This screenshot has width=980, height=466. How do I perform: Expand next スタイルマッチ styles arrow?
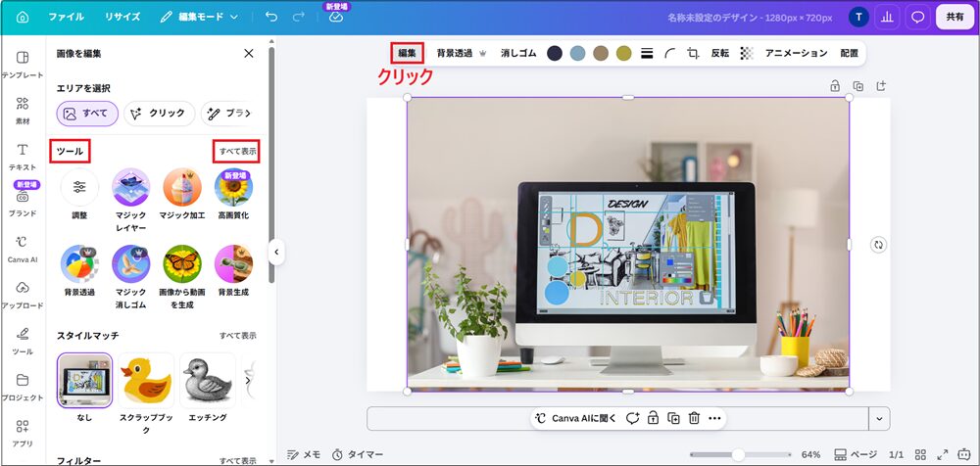coord(248,381)
